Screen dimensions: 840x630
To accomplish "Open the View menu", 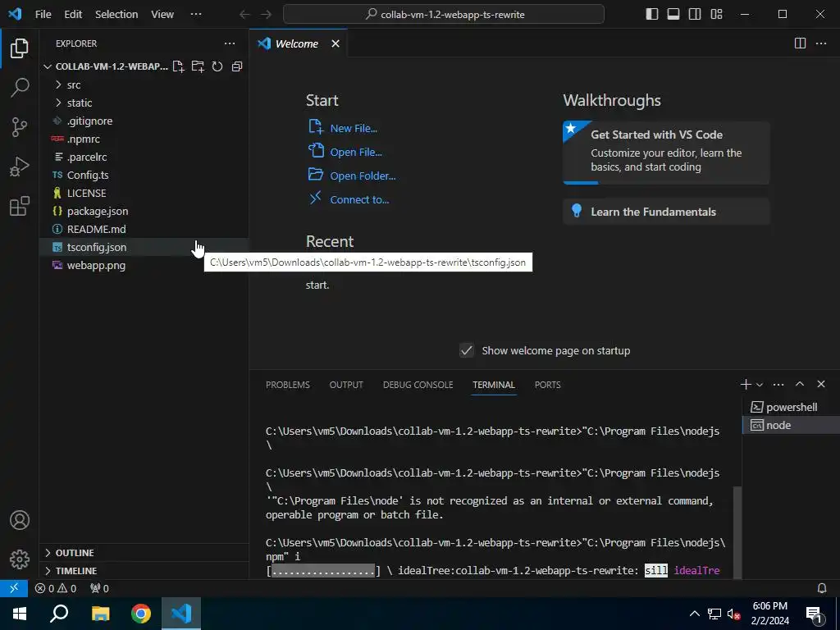I will [x=162, y=15].
